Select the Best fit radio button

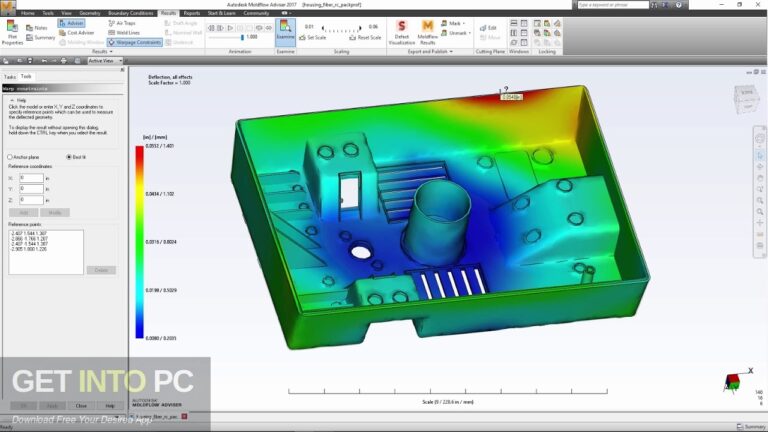point(69,157)
